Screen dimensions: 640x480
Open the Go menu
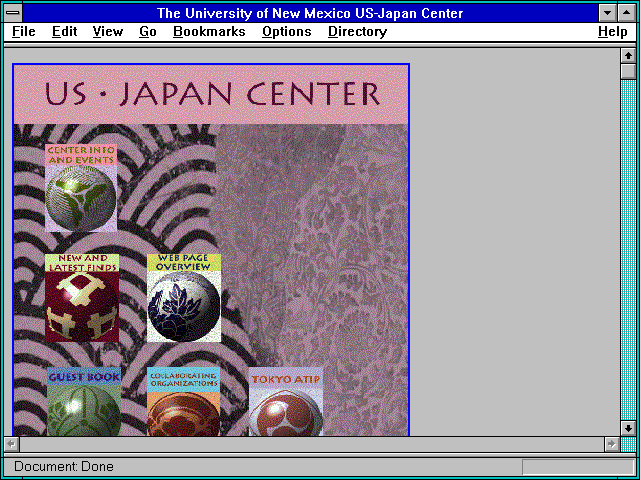[148, 32]
